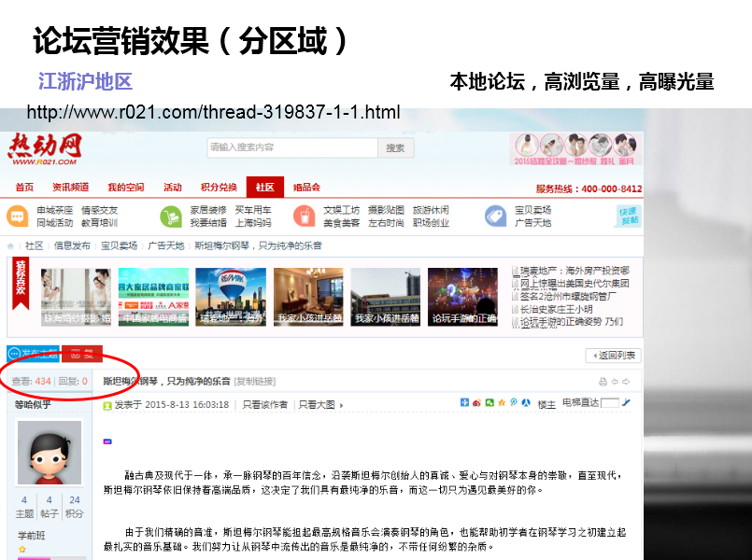Open the RE/MAX balloon thumbnail
The height and width of the screenshot is (560, 752).
coord(231,297)
